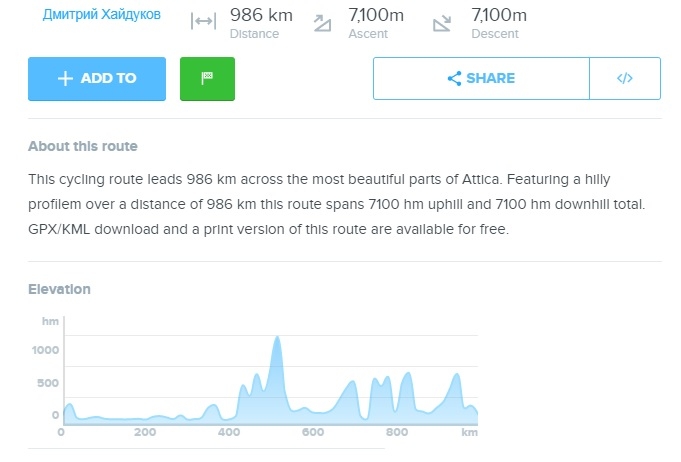681x462 pixels.
Task: Click the route description paragraph
Action: click(340, 204)
